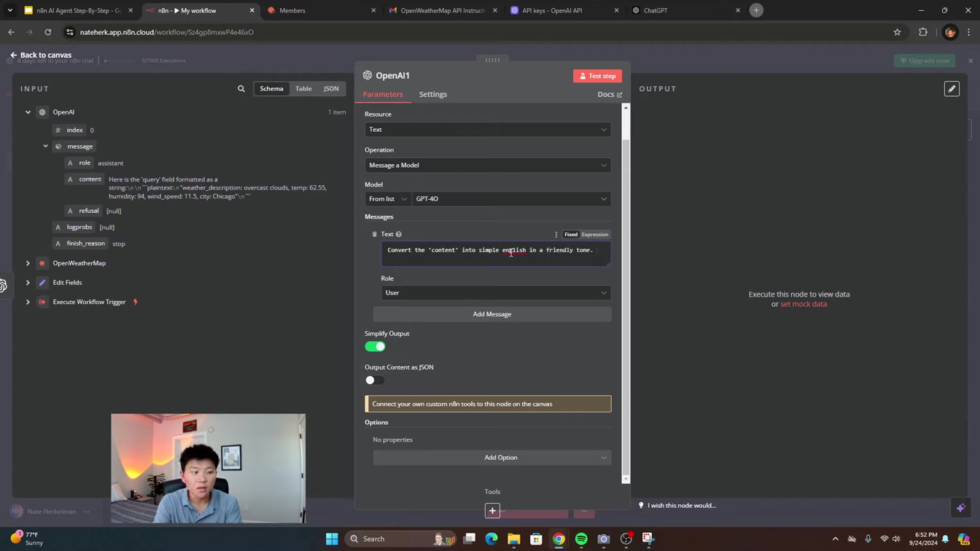980x551 pixels.
Task: Switch to the Settings tab
Action: coord(433,94)
